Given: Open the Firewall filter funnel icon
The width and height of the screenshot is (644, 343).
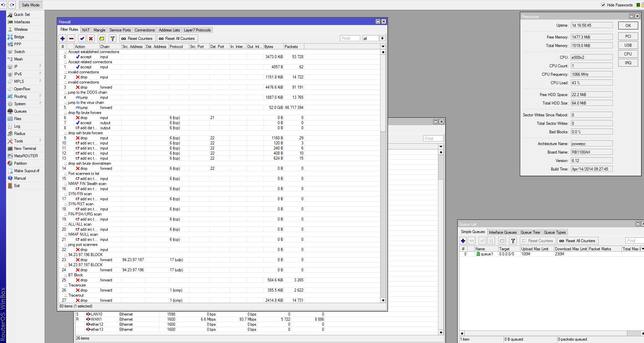Looking at the screenshot, I should point(113,39).
